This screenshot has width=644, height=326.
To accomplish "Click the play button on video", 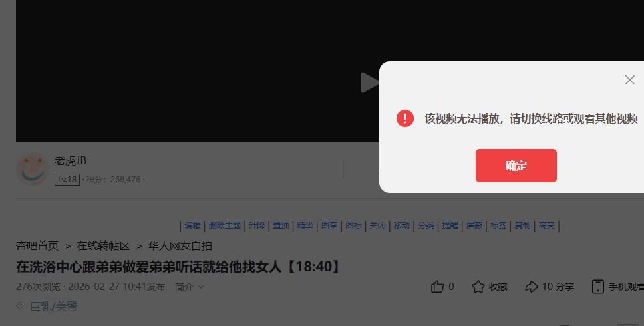I will [369, 82].
